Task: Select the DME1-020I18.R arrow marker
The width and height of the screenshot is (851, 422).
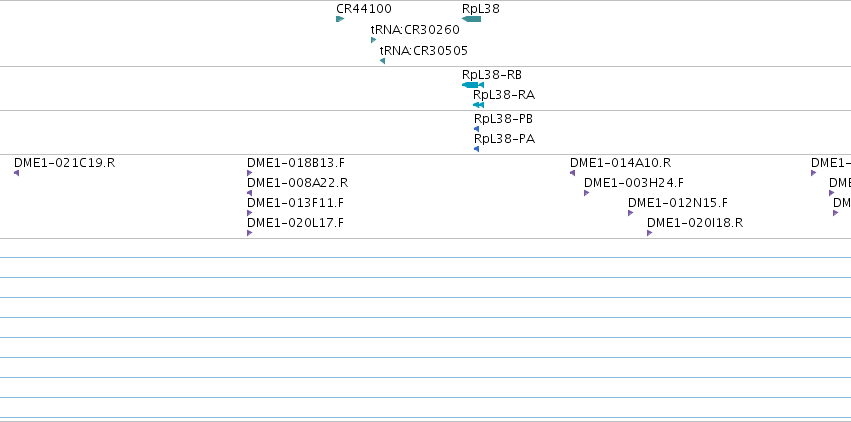Action: [x=650, y=233]
